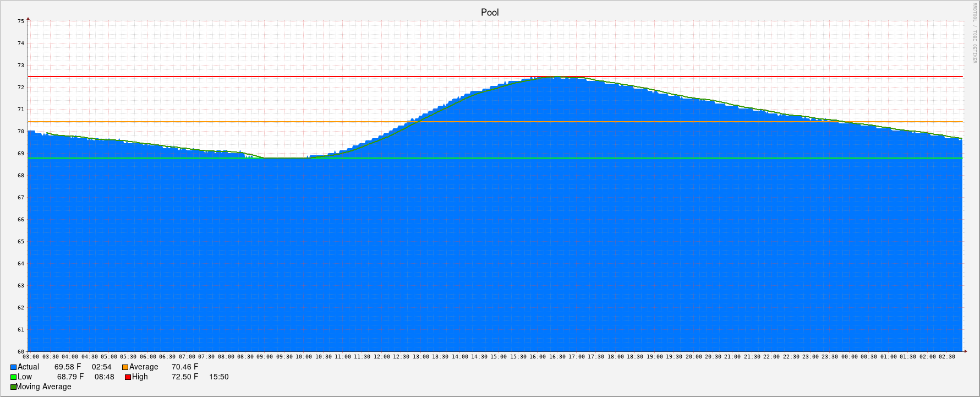
Task: Click the Pool chart title
Action: pyautogui.click(x=490, y=13)
